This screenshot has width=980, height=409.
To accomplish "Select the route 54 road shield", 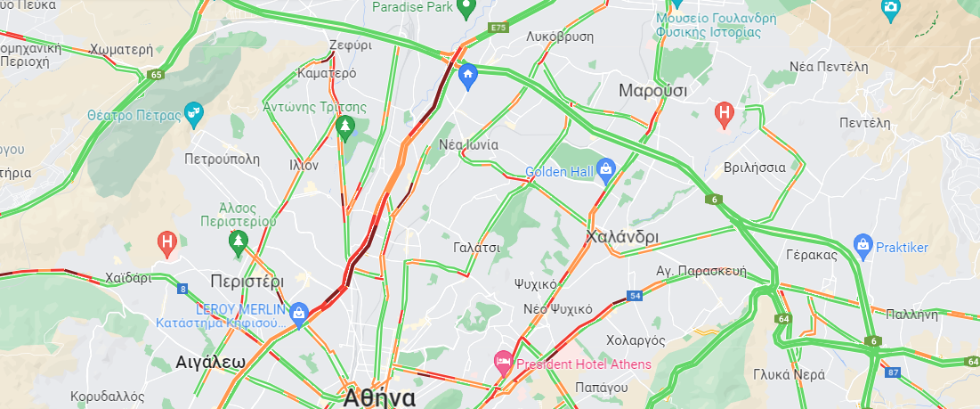I will pos(636,295).
